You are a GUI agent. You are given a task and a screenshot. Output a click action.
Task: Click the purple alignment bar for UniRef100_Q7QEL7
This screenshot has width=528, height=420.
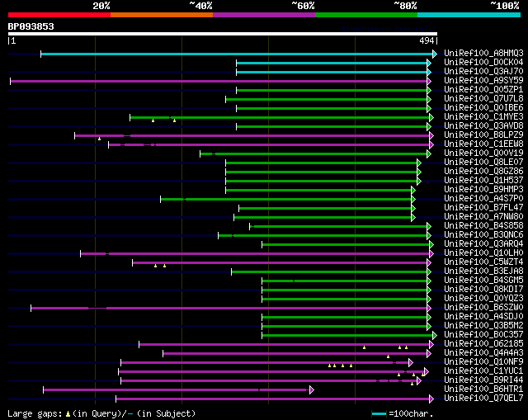273,399
